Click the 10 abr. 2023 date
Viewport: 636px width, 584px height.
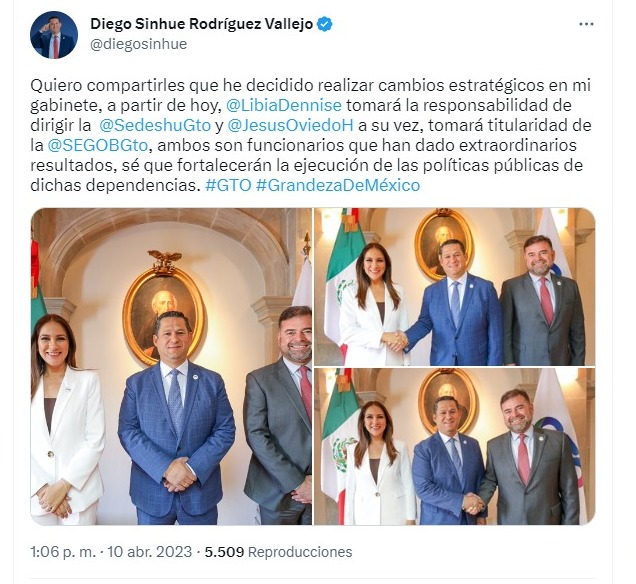pyautogui.click(x=149, y=552)
